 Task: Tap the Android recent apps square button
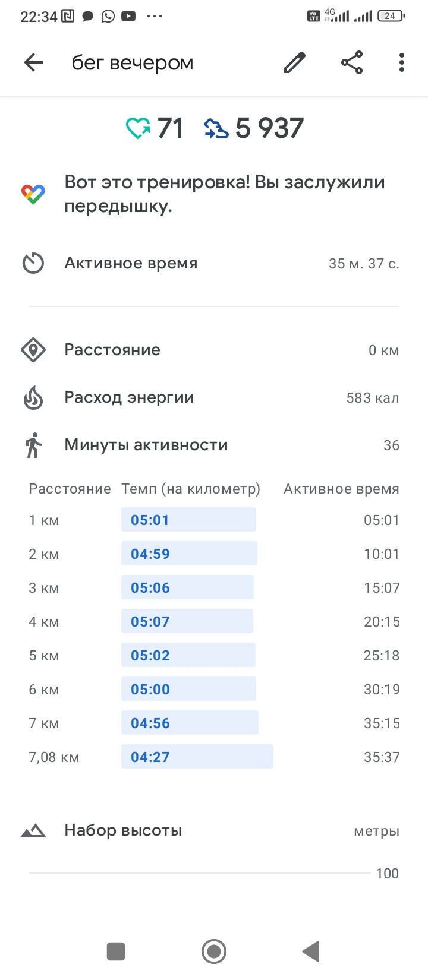[116, 951]
